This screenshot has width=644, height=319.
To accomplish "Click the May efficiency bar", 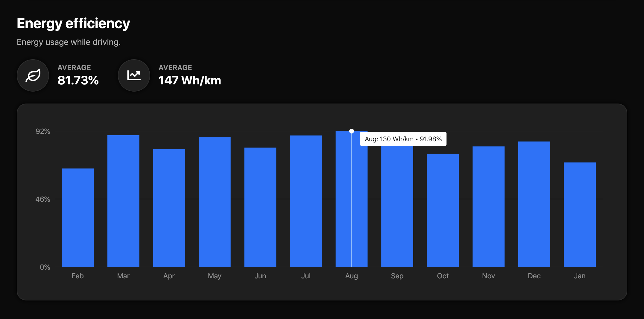I will coord(215,202).
